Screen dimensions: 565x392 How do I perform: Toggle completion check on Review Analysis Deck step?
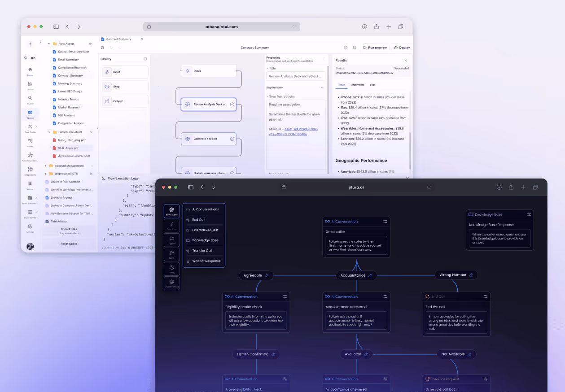pos(232,104)
